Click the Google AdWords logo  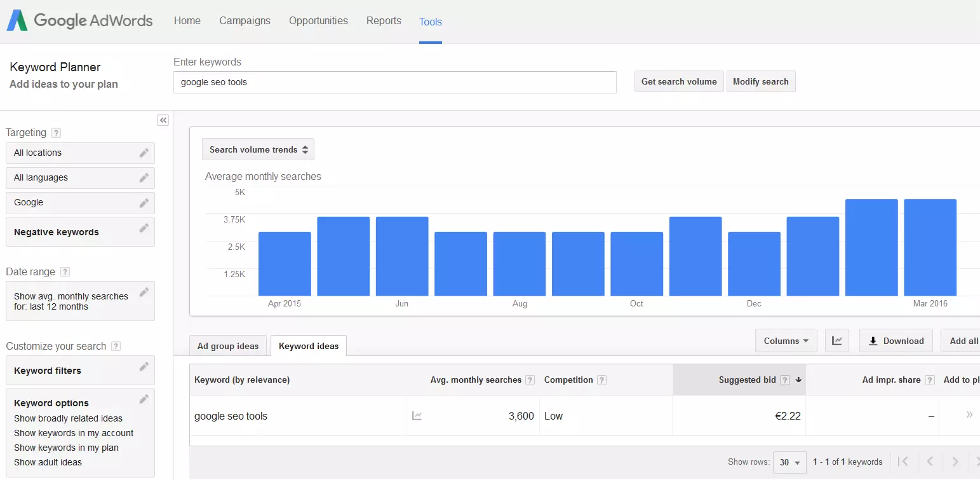[x=79, y=20]
